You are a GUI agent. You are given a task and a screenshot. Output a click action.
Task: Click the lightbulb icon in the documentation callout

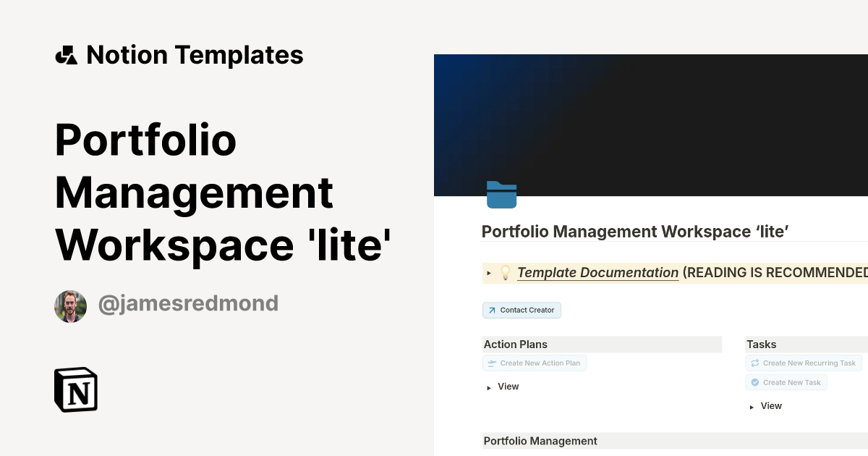(x=506, y=272)
